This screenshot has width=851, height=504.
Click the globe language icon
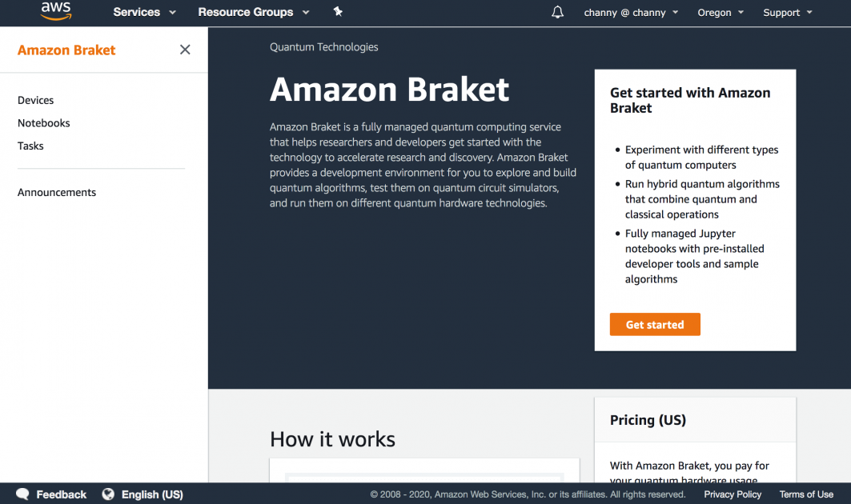(x=108, y=494)
